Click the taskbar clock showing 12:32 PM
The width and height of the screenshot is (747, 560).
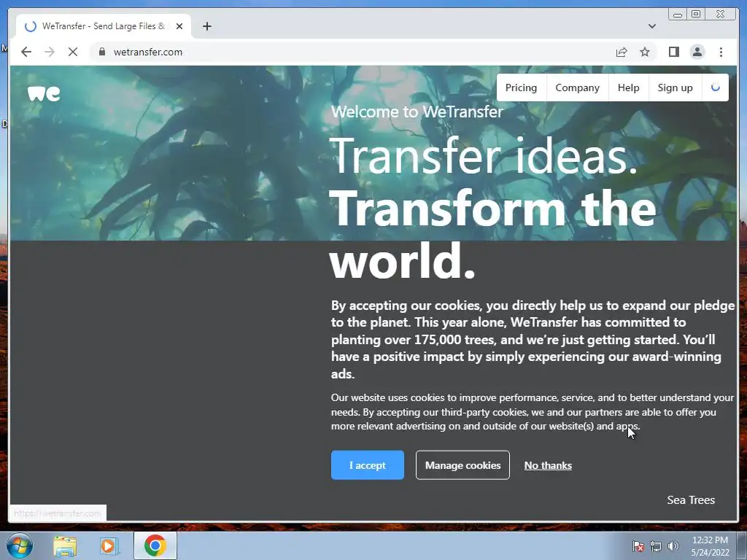coord(710,546)
